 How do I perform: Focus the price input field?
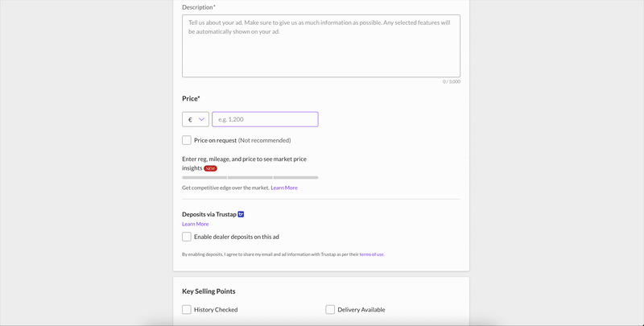coord(265,119)
